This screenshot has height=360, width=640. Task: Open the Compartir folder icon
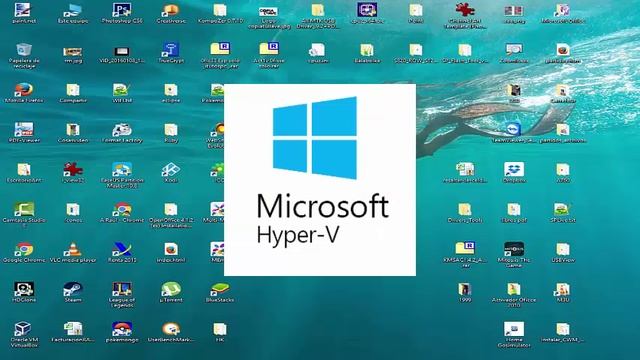click(x=73, y=92)
